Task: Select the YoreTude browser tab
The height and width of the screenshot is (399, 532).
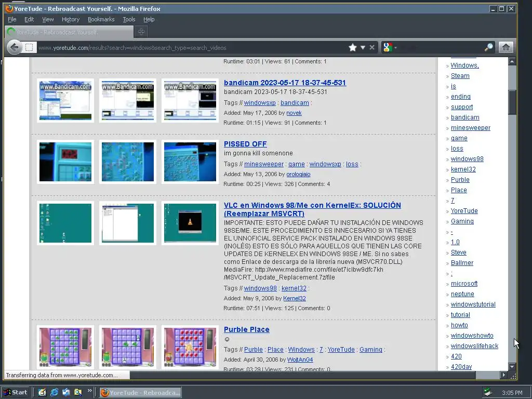Action: 69,32
